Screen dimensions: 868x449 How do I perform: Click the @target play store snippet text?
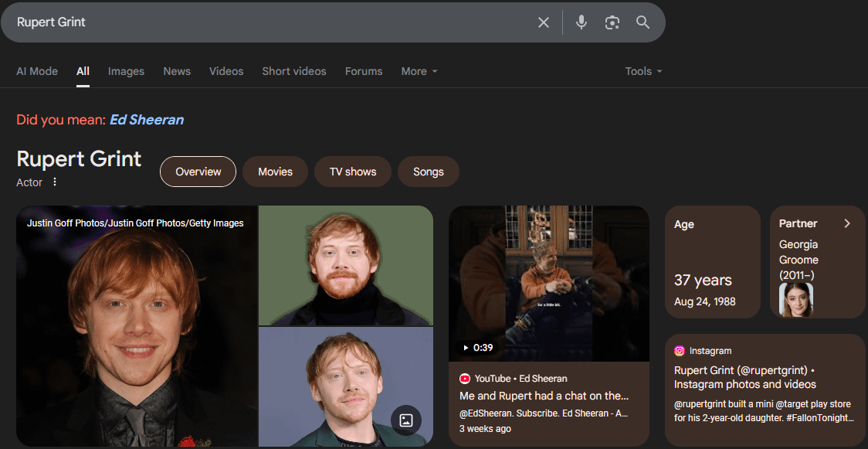pyautogui.click(x=764, y=411)
